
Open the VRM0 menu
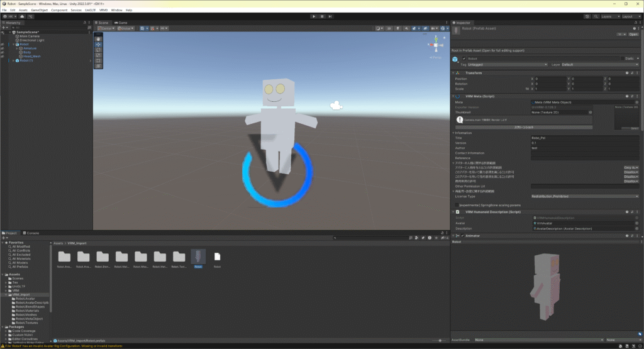coord(104,10)
